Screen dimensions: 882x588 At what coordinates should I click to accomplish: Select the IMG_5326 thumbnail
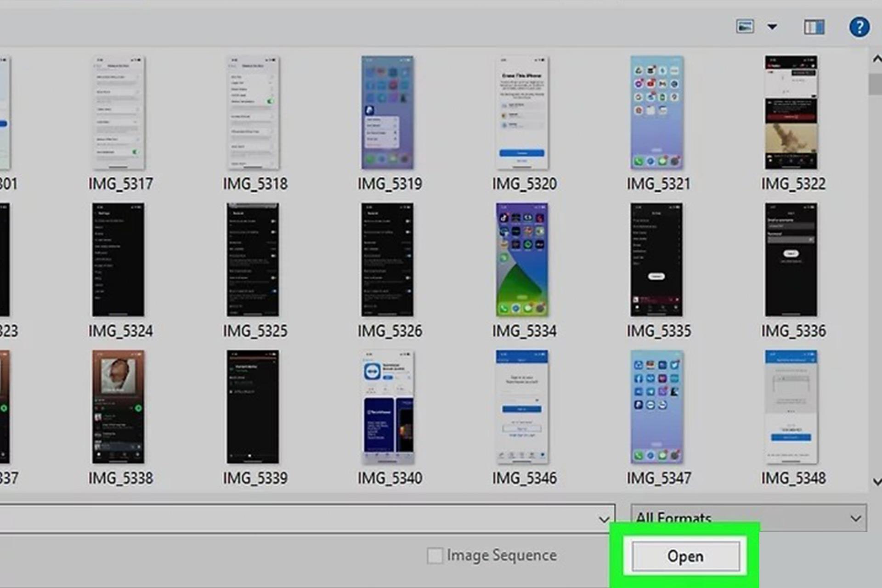point(388,260)
